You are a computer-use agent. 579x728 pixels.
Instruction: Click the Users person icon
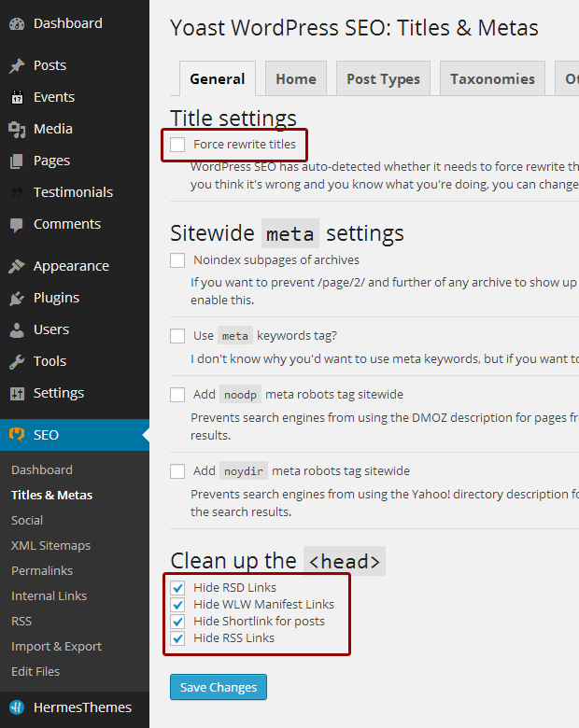tap(17, 329)
